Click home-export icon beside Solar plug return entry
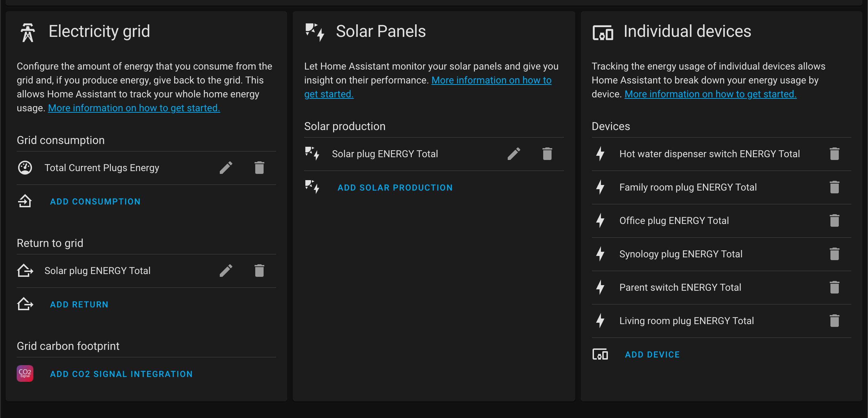Screen dimensions: 868x418 tap(25, 271)
